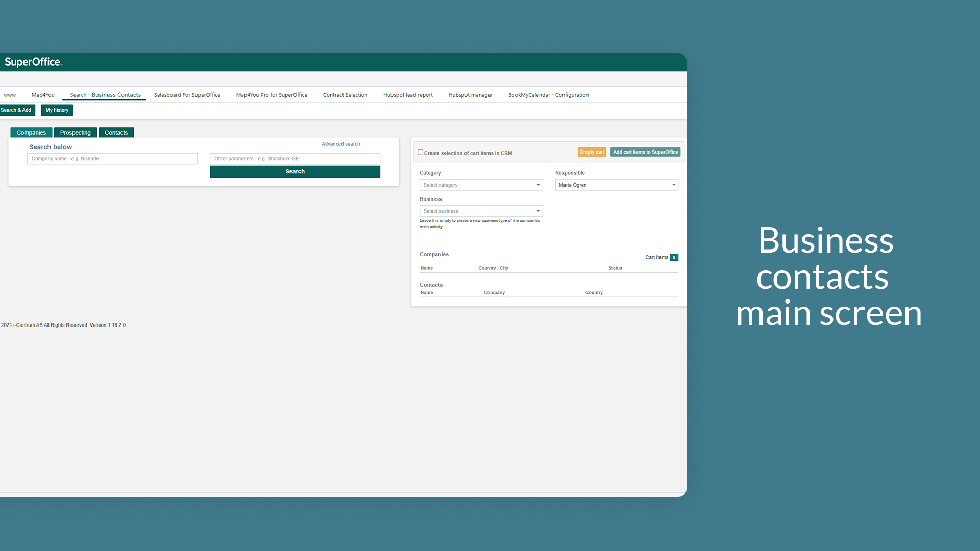The image size is (980, 551).
Task: Enable the cart items CRM selection checkbox
Action: [x=421, y=152]
